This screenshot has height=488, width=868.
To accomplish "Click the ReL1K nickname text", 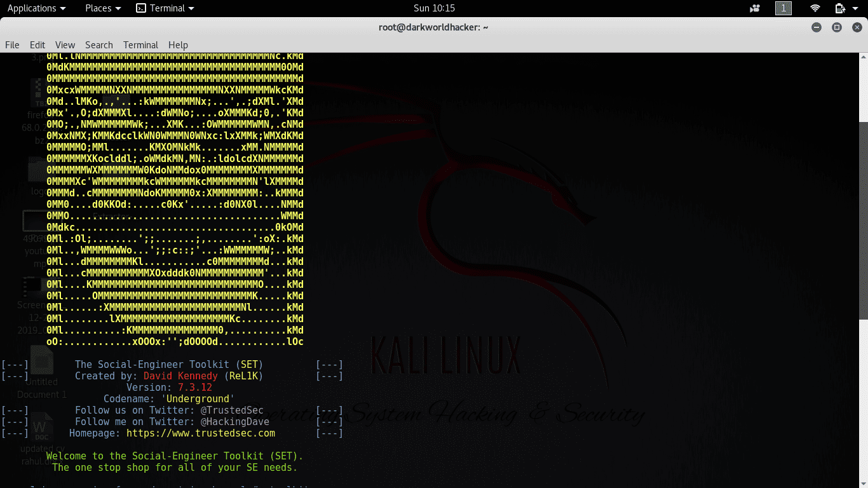I will (243, 376).
